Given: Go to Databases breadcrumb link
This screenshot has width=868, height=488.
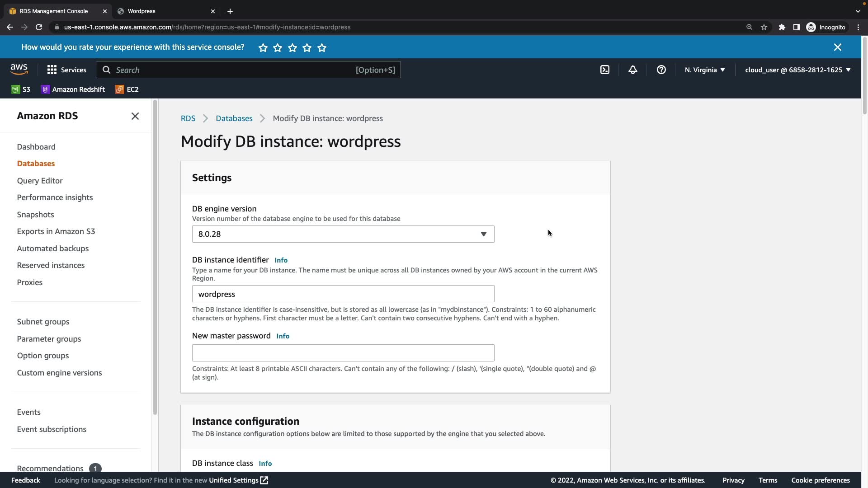Looking at the screenshot, I should pos(234,118).
